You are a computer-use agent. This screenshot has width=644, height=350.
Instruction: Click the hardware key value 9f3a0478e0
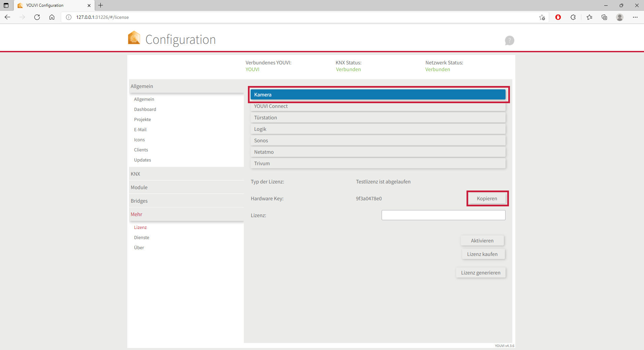tap(369, 199)
